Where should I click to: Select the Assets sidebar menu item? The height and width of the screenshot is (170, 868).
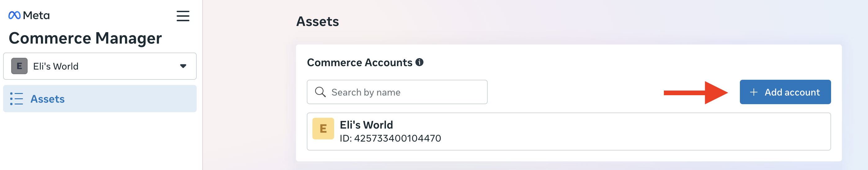coord(100,99)
